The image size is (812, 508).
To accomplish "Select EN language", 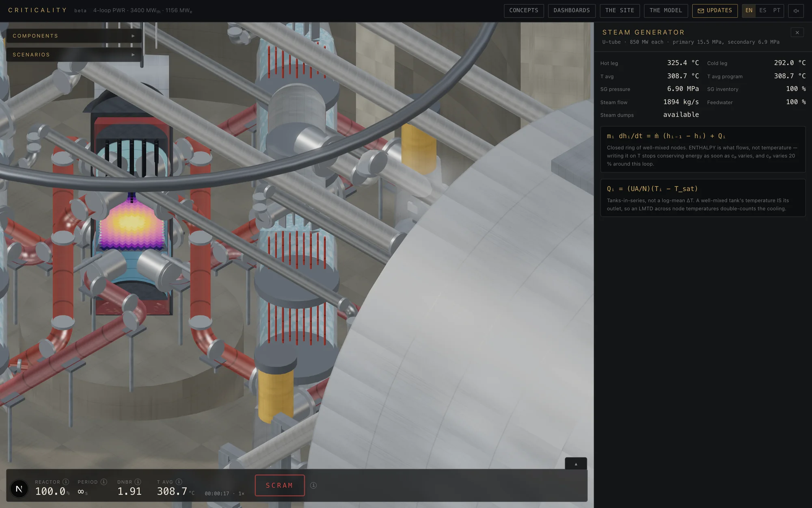I will point(749,11).
